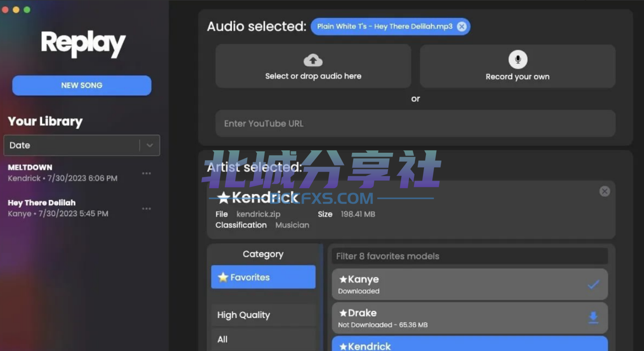
Task: Click the Replay logo
Action: click(x=83, y=44)
